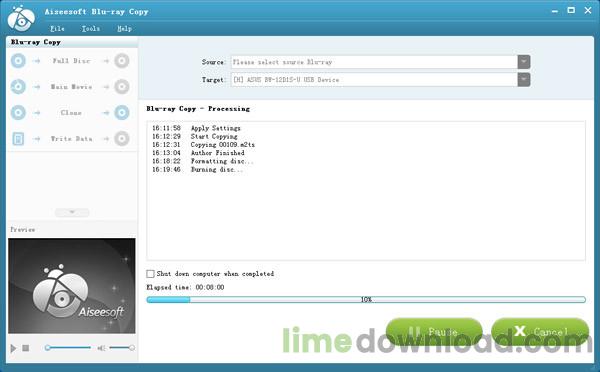Select the Full Disc copy mode
The width and height of the screenshot is (600, 372).
(x=72, y=61)
